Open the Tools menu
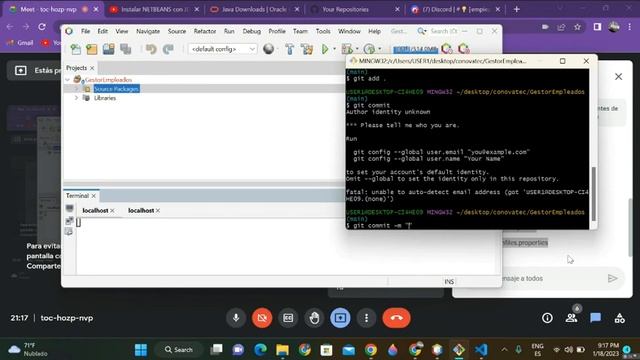Image resolution: width=640 pixels, height=360 pixels. [x=323, y=31]
